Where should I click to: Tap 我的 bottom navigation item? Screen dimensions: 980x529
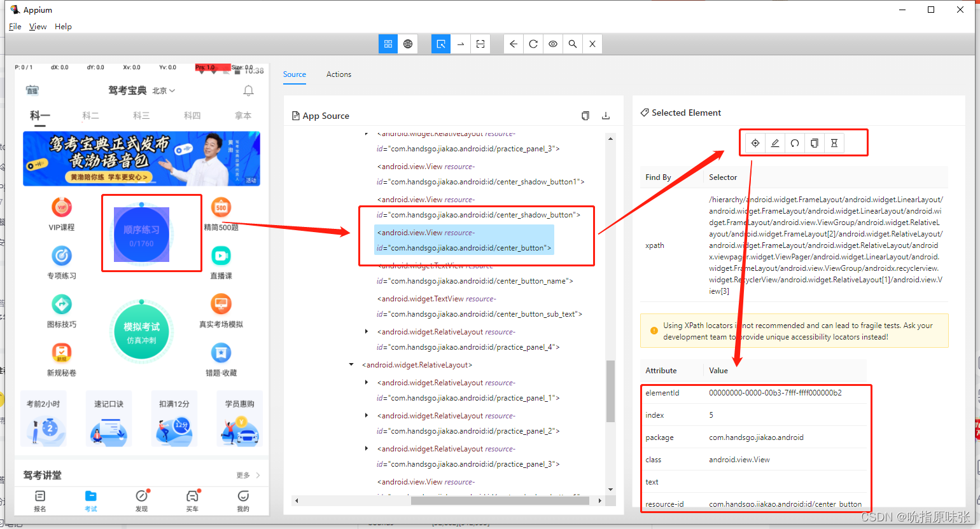pos(243,501)
